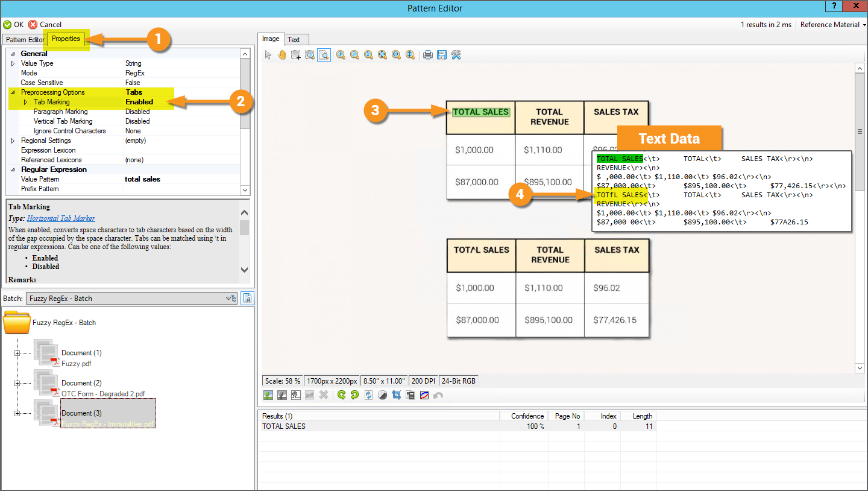Click the contrast half-circle icon
Image resolution: width=868 pixels, height=491 pixels.
click(x=382, y=395)
